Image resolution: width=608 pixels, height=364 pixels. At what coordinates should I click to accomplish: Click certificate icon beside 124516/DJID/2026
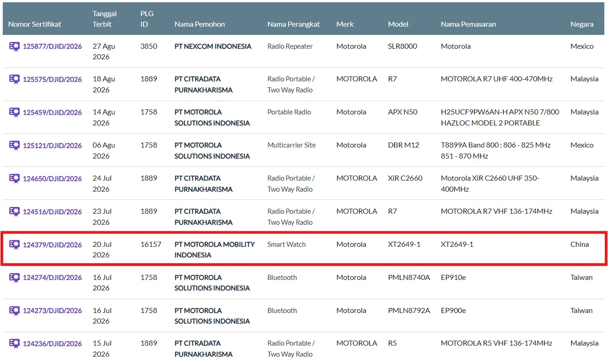click(14, 212)
